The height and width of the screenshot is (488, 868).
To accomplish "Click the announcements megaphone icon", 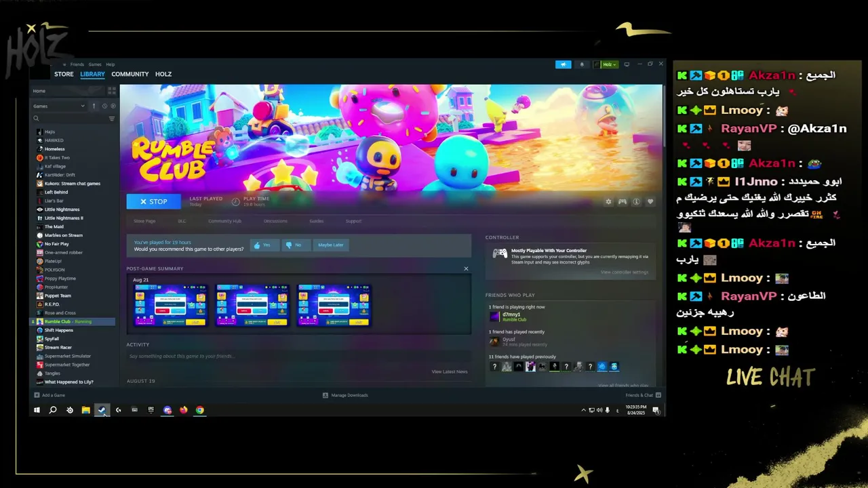I will coord(564,64).
